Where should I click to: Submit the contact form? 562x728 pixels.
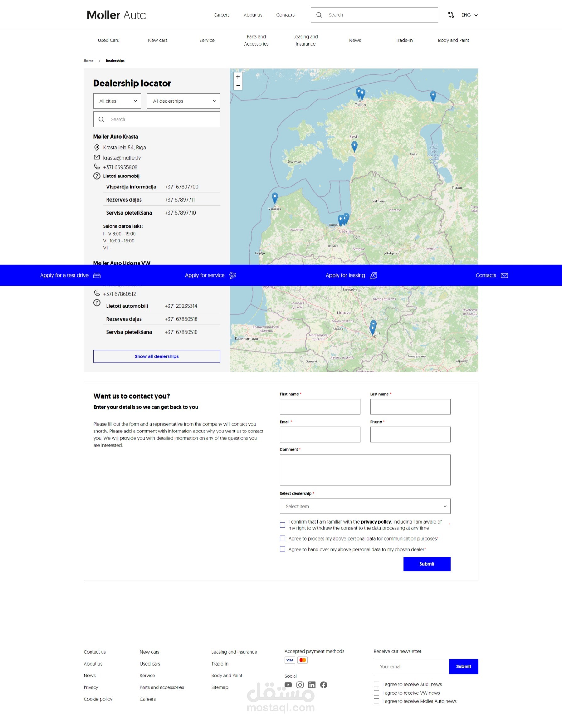[427, 564]
